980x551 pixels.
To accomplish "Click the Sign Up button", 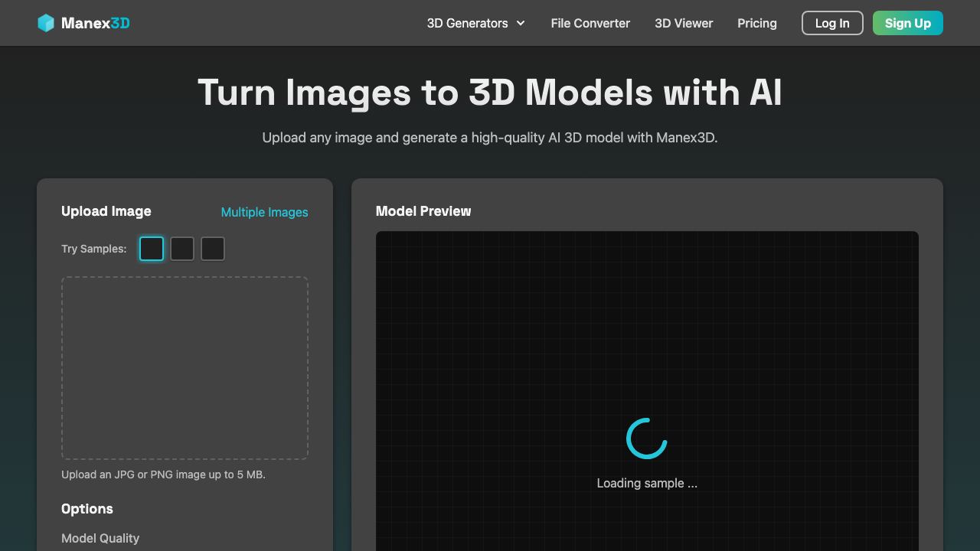I will (x=908, y=23).
